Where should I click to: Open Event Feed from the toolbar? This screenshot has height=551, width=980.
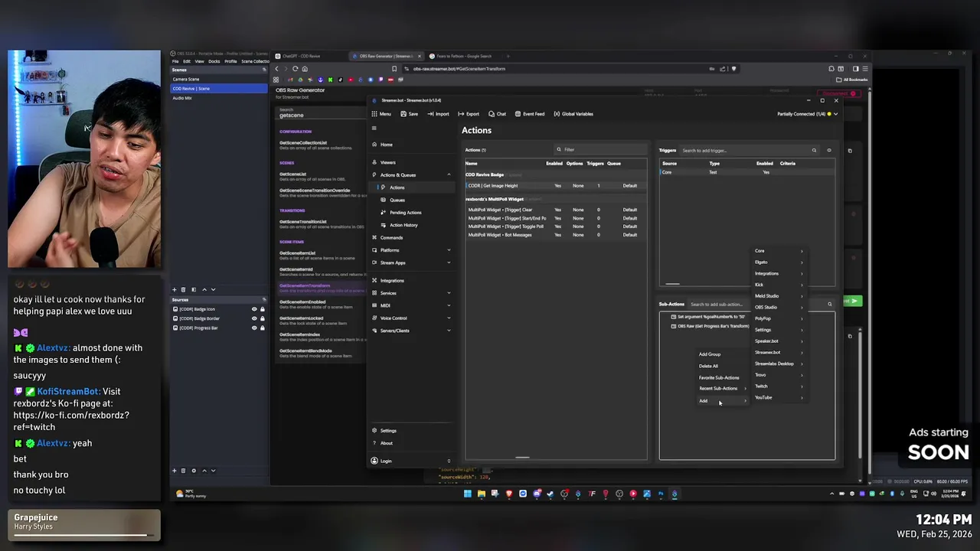click(529, 114)
